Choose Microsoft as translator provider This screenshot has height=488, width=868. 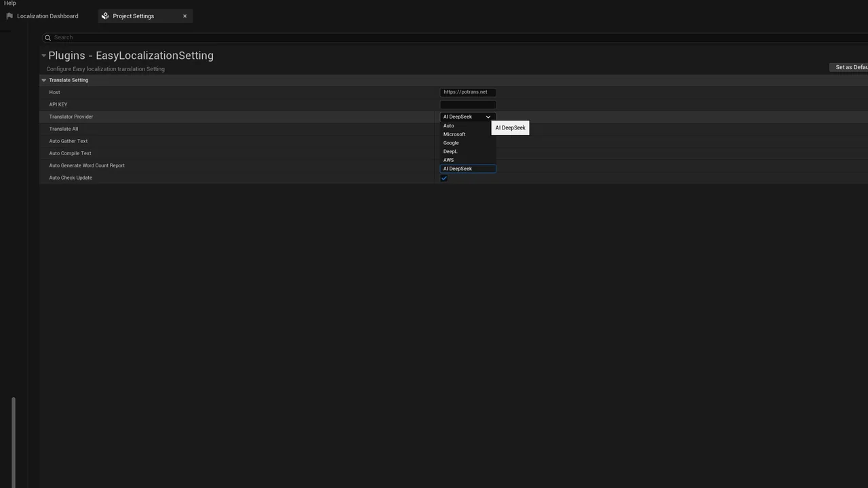tap(454, 134)
